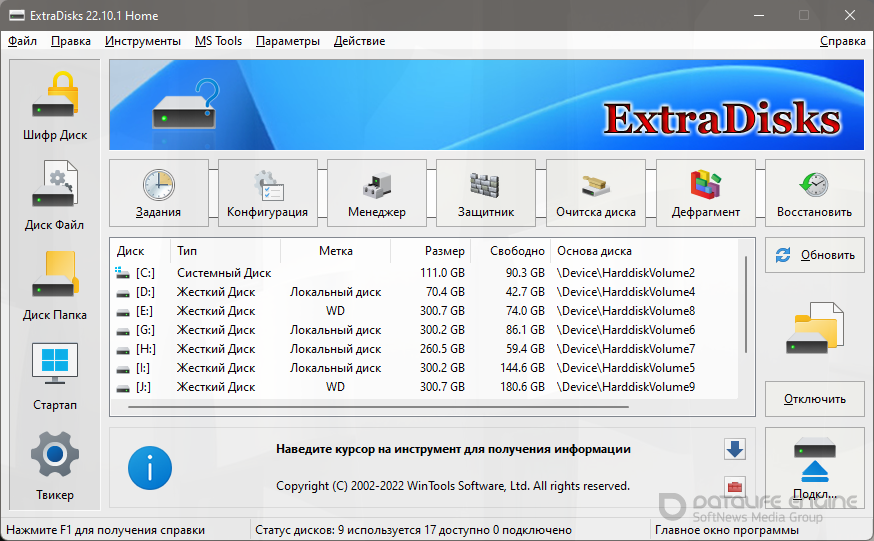Viewport: 874px width, 541px height.
Task: Click the Обновить refresh button
Action: coord(814,255)
